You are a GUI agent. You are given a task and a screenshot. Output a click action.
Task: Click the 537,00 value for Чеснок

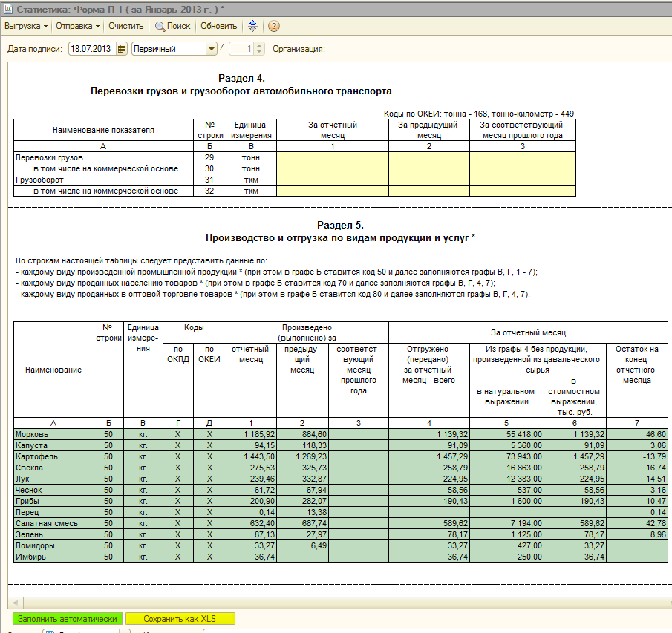(506, 490)
